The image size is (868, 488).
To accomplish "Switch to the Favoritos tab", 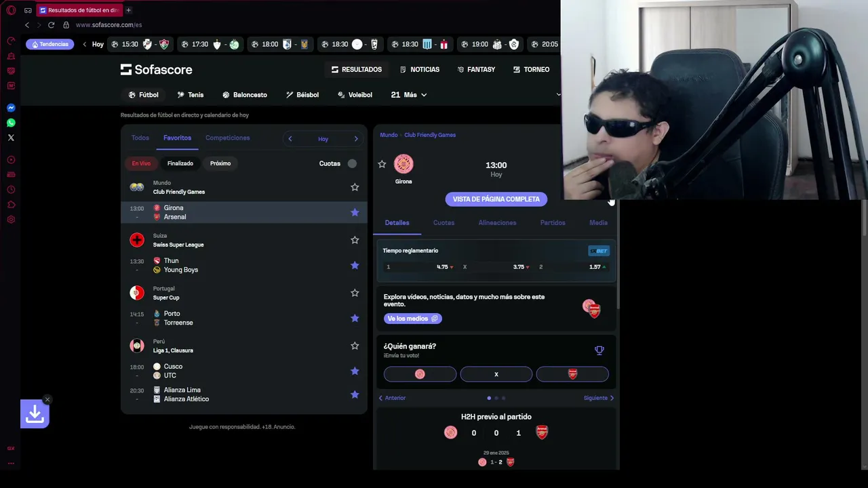I will coord(177,138).
